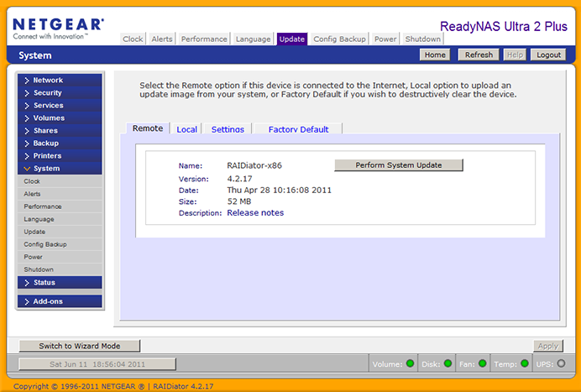The image size is (581, 392).
Task: Select the Remote update sub-tab
Action: point(148,128)
